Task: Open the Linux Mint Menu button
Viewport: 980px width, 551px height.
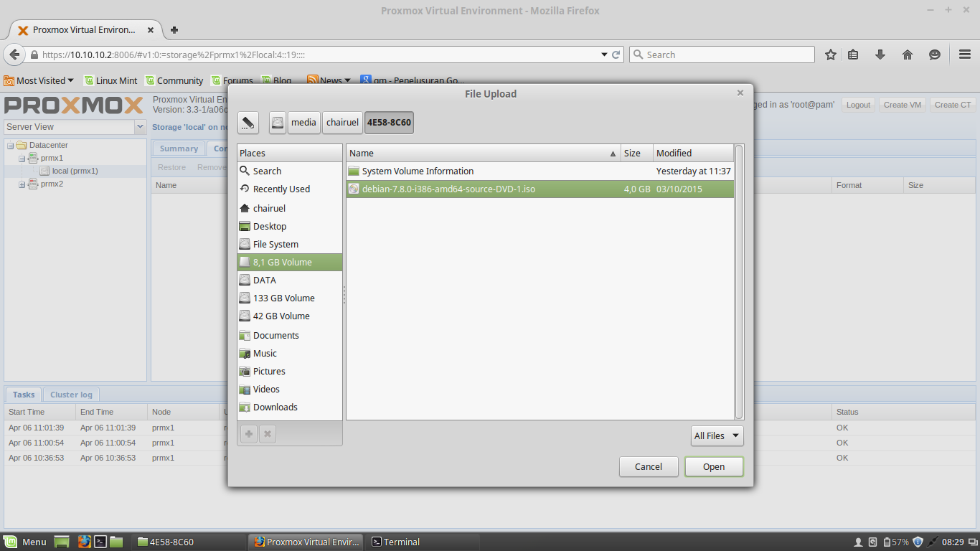Action: coord(25,542)
